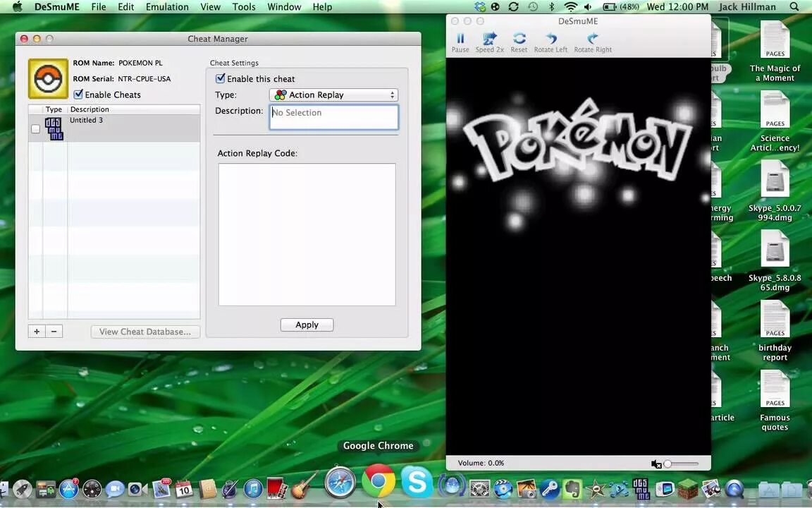Click the Description column header

click(134, 109)
